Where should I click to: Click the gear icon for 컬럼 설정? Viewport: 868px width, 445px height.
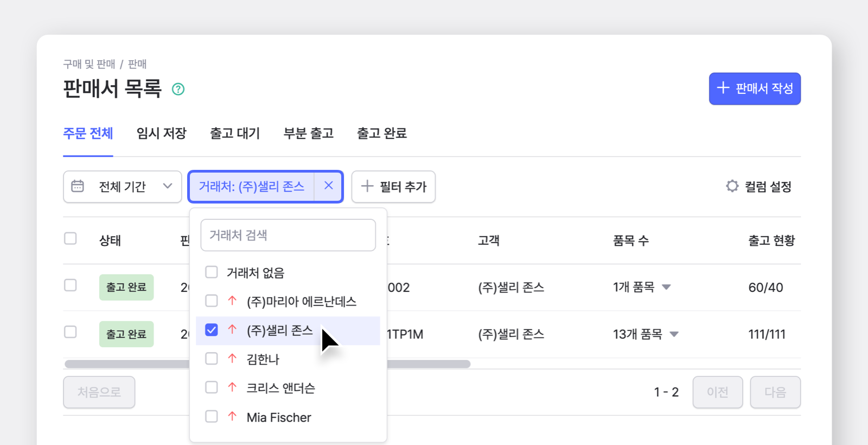coord(732,186)
